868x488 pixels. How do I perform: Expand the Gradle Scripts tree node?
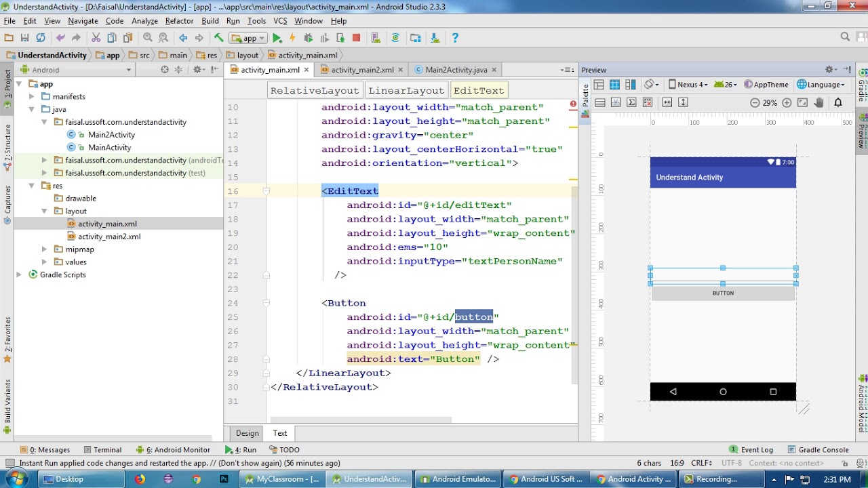[x=19, y=274]
